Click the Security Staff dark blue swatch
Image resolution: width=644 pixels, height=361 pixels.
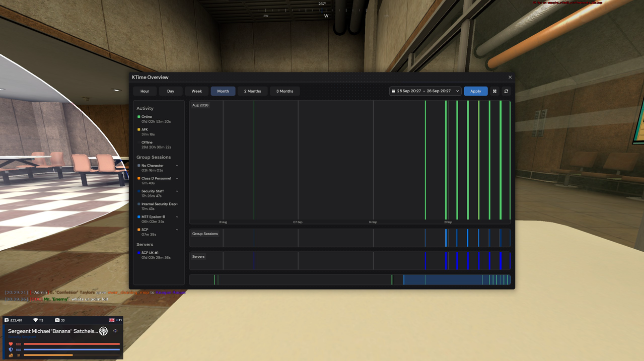[139, 191]
